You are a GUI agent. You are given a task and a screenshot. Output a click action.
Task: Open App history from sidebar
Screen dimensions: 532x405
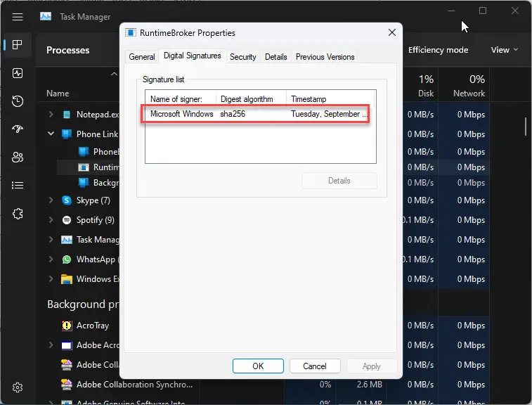tap(18, 101)
